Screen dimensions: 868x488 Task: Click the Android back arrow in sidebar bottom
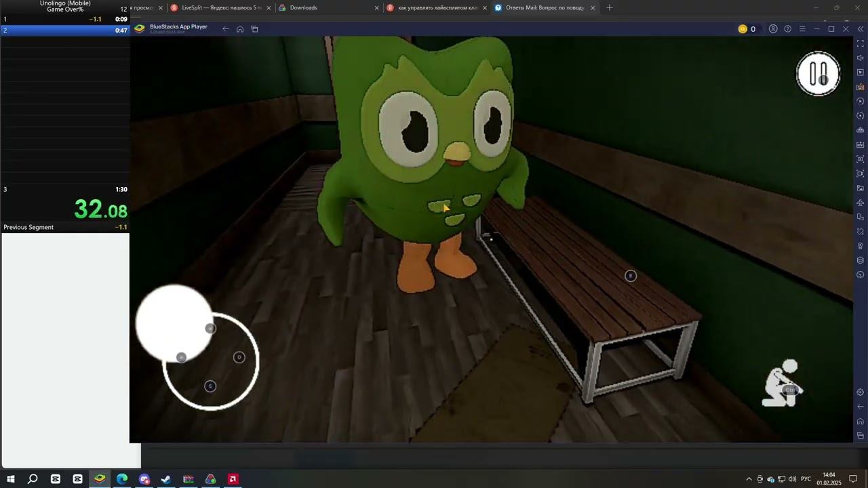(x=861, y=407)
